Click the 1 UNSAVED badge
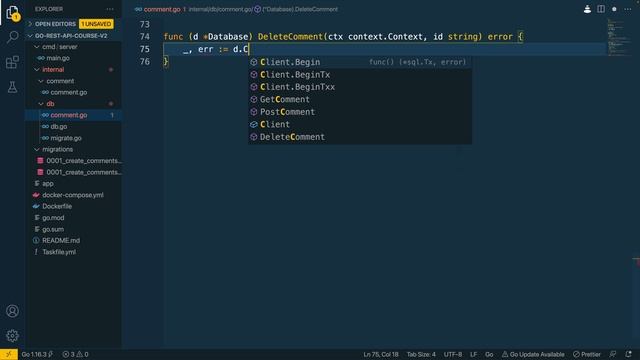The image size is (640, 360). [96, 24]
